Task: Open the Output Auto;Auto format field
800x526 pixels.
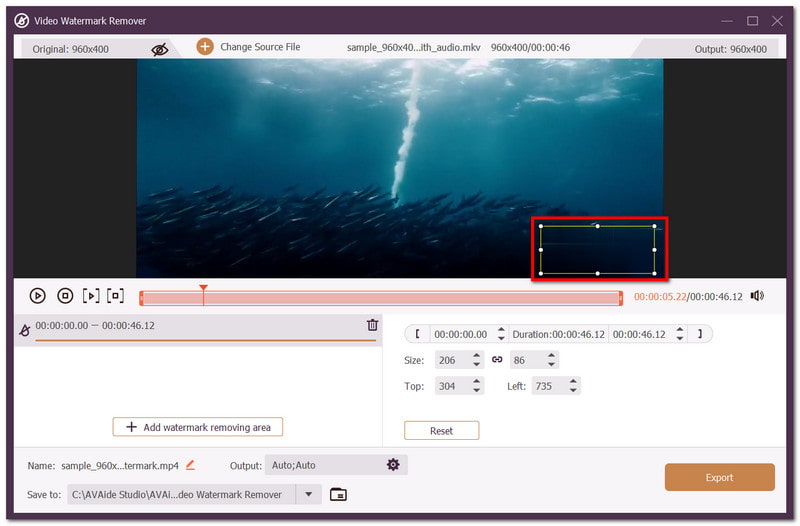Action: [x=336, y=465]
